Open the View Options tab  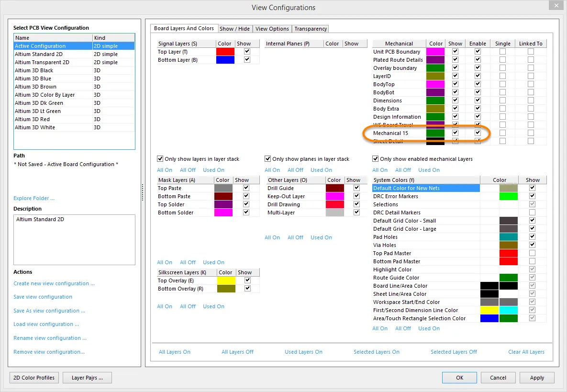(x=272, y=29)
